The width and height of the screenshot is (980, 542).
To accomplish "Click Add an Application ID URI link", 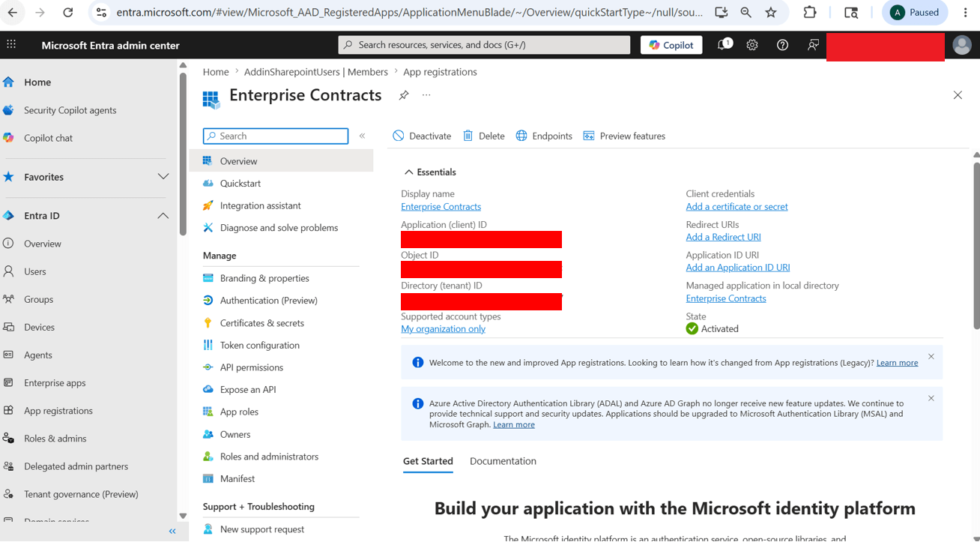I will [x=738, y=268].
